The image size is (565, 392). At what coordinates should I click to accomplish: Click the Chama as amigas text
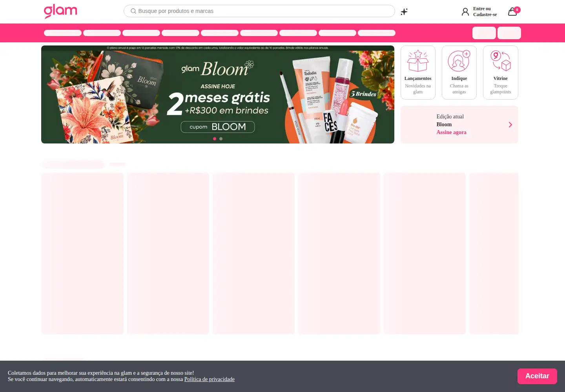459,89
